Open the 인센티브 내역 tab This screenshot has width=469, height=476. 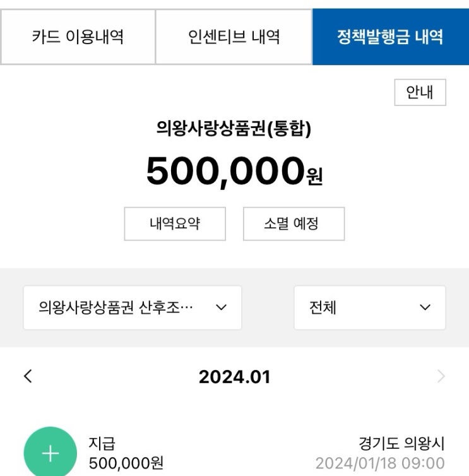[234, 37]
